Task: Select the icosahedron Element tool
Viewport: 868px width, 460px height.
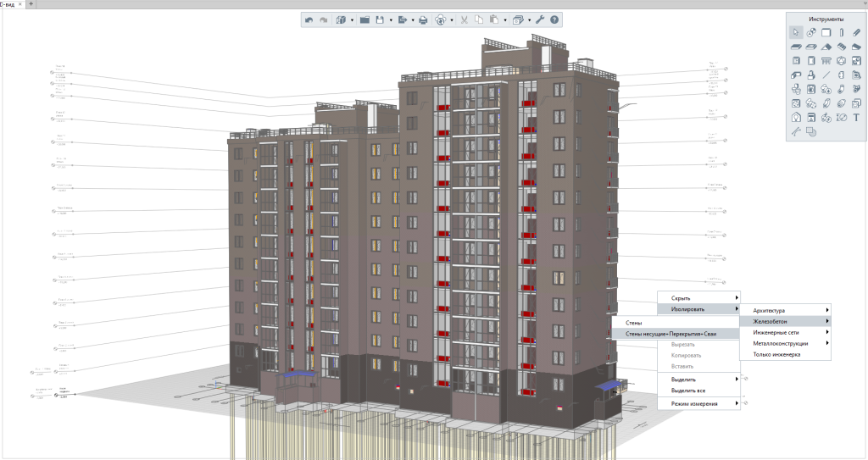Action: click(842, 61)
